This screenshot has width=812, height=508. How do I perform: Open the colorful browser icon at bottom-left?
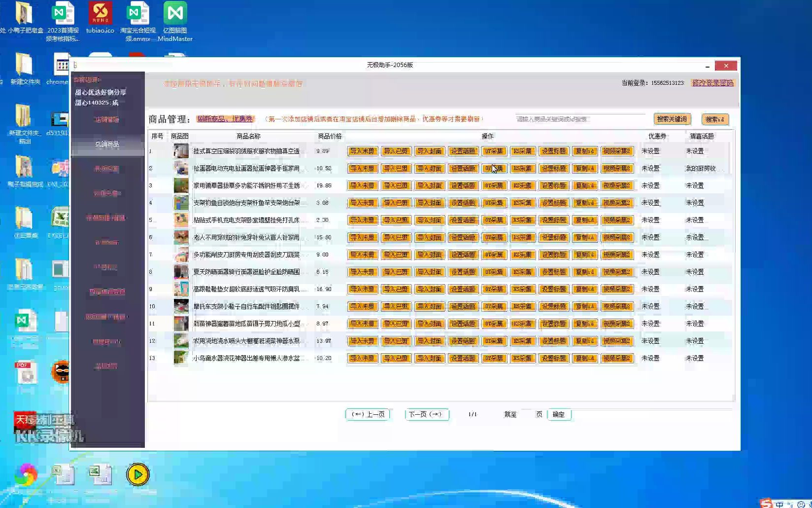point(26,474)
